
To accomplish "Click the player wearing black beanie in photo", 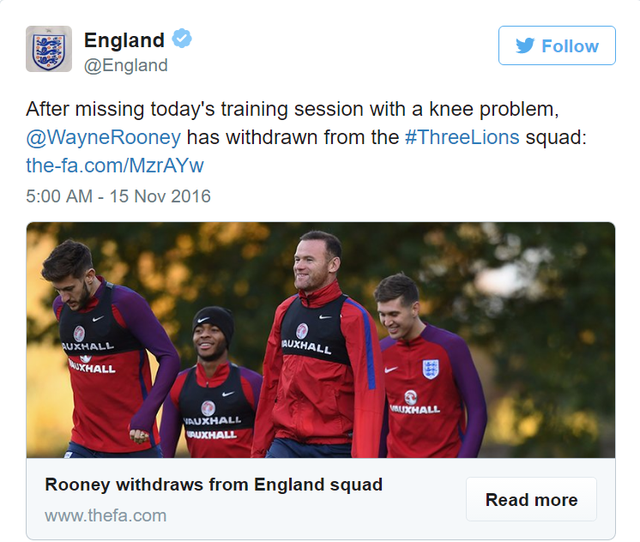I will click(x=212, y=382).
